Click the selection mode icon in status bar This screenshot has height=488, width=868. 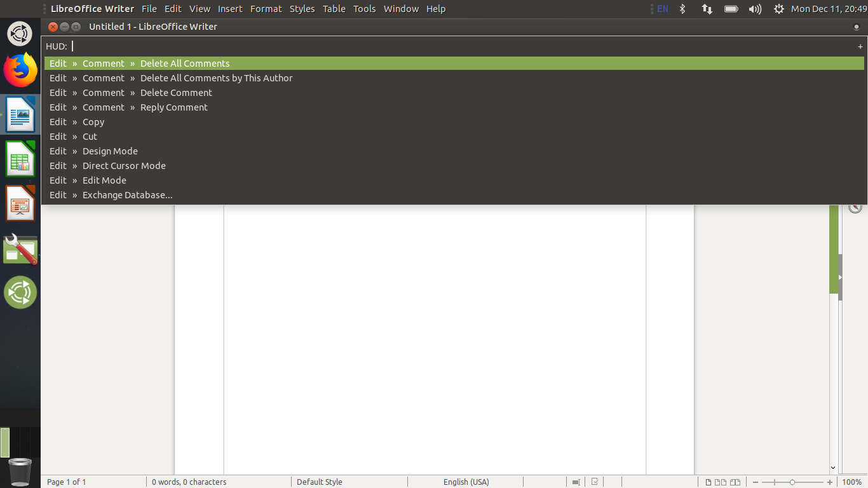tap(575, 482)
